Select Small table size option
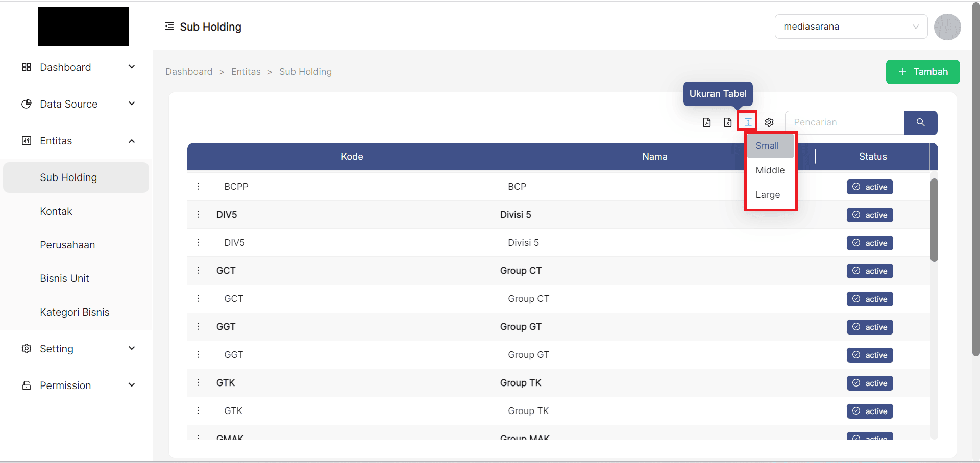This screenshot has width=980, height=463. (767, 146)
